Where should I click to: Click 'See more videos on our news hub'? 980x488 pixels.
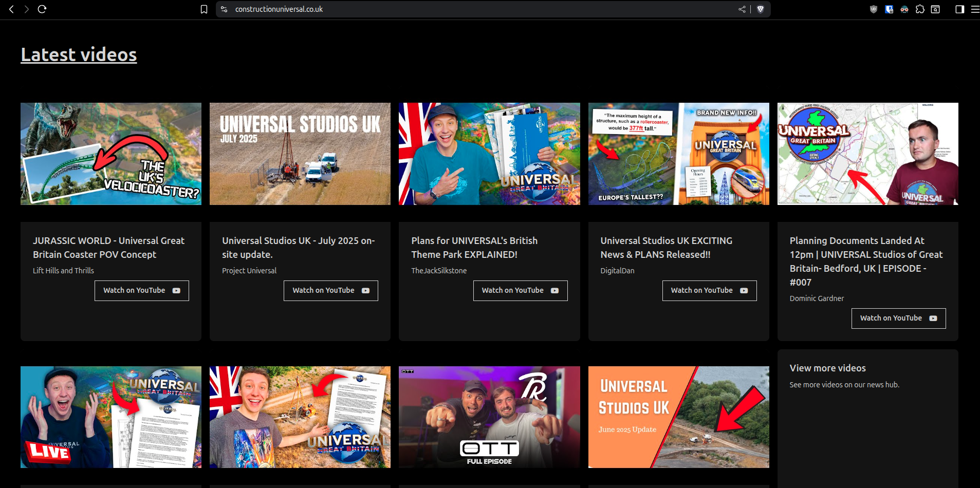click(x=844, y=385)
